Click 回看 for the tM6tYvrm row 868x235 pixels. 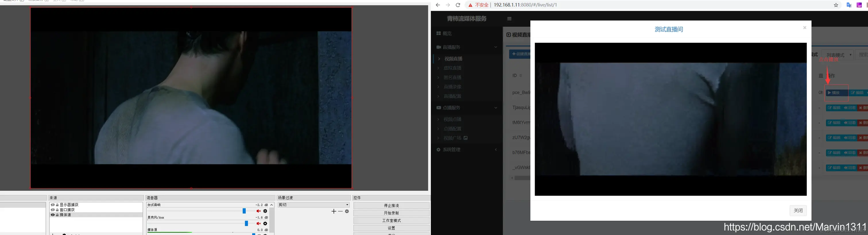[850, 123]
